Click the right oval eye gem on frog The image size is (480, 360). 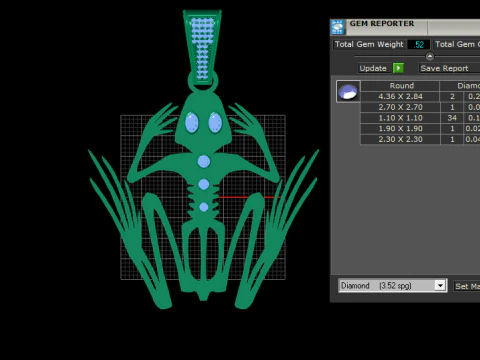215,123
